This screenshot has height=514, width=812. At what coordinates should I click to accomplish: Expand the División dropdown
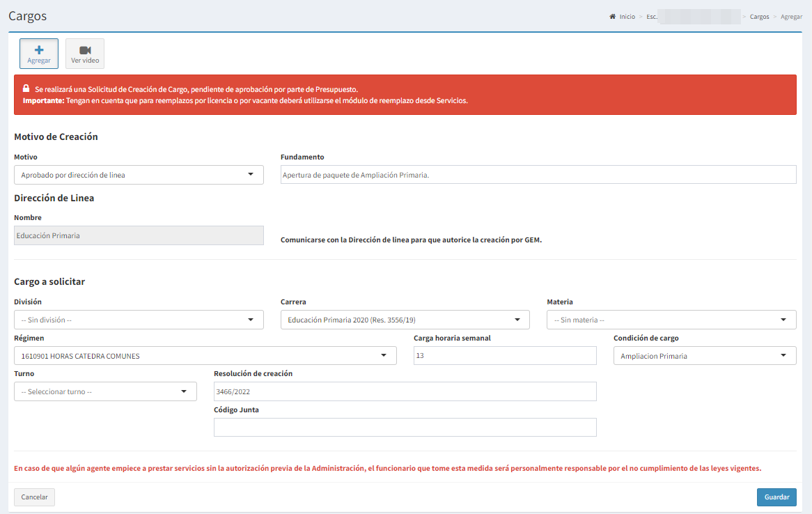pos(139,320)
